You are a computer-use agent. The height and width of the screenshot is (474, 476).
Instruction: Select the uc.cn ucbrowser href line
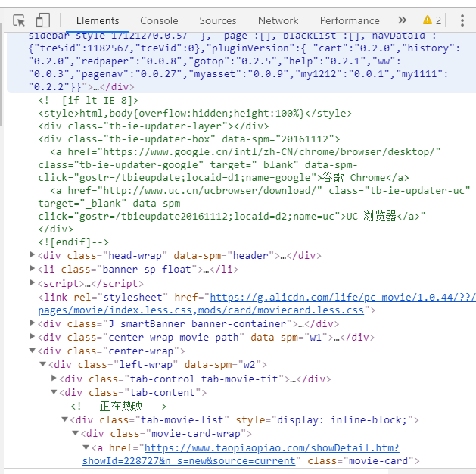point(260,191)
